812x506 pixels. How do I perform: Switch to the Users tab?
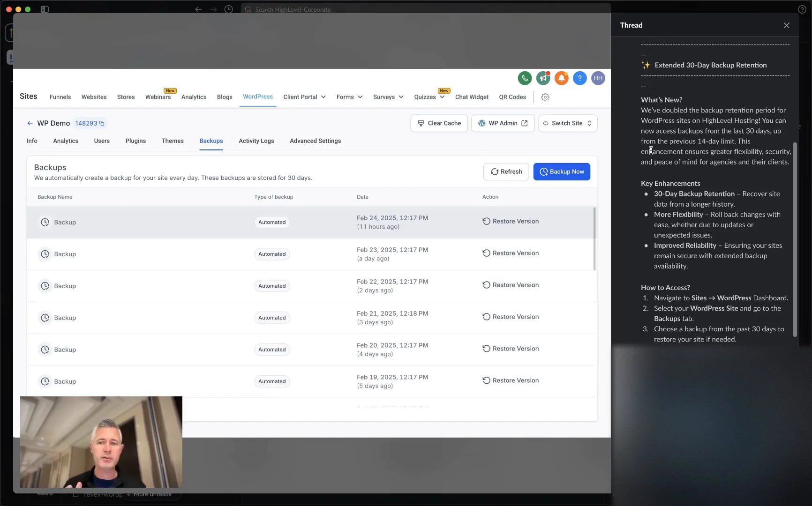click(x=102, y=141)
